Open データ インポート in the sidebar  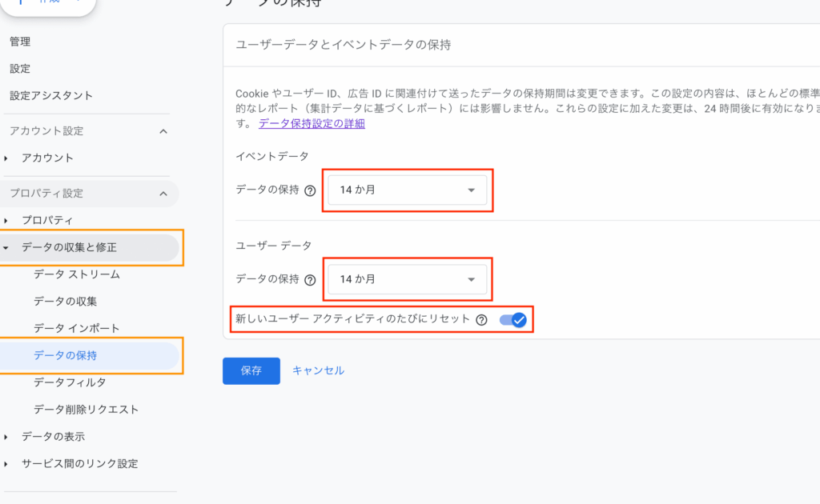click(77, 328)
